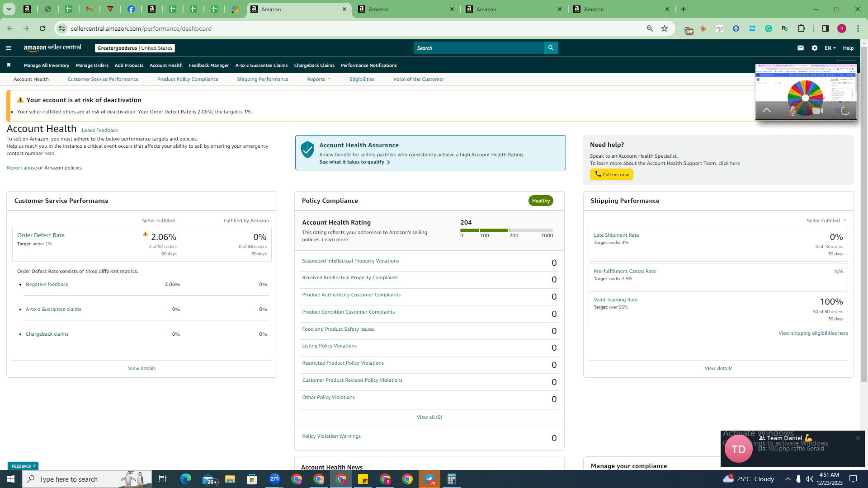Open Performance Notifications menu item
This screenshot has width=868, height=488.
[369, 65]
